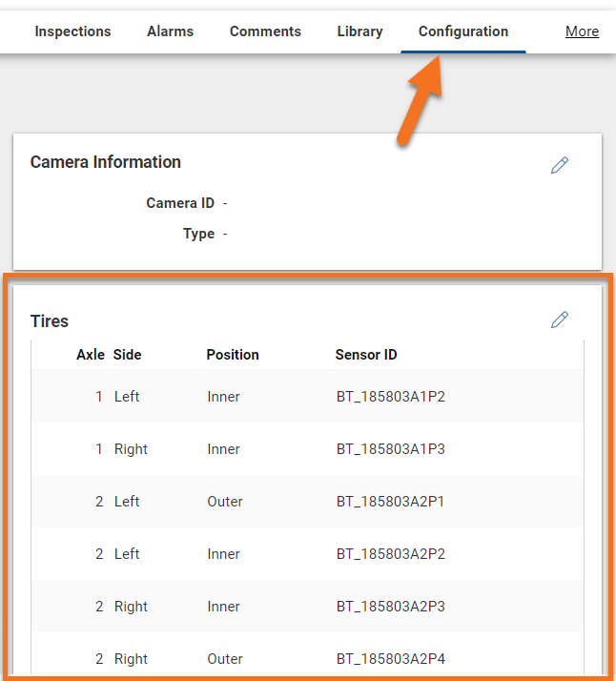Image resolution: width=616 pixels, height=681 pixels.
Task: Click Right side in BT_185803A2P3 row
Action: point(131,607)
